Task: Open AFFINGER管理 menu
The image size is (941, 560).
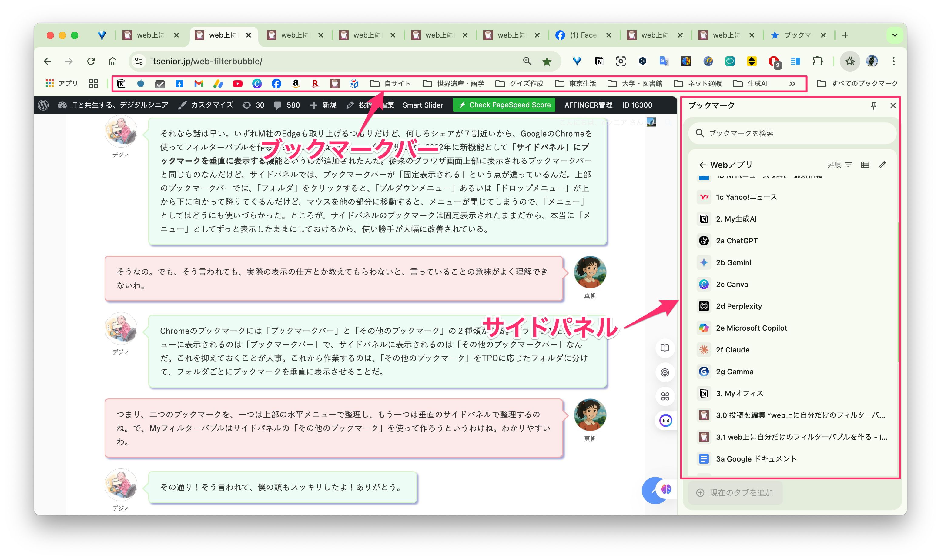Action: click(x=588, y=105)
